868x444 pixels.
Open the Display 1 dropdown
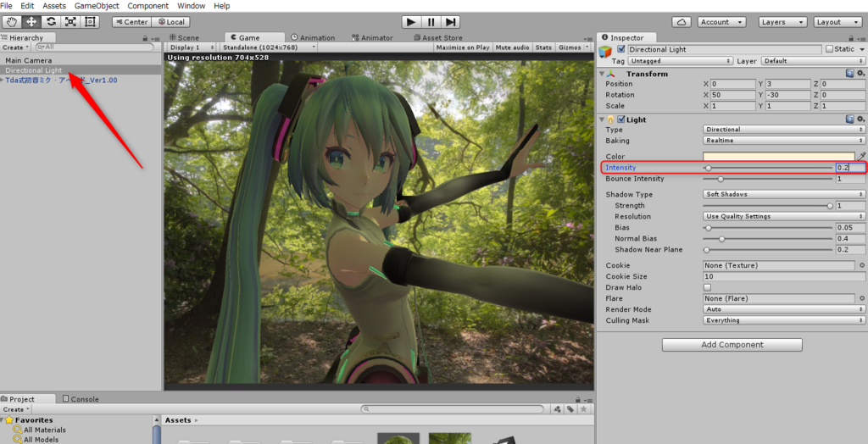[x=191, y=47]
